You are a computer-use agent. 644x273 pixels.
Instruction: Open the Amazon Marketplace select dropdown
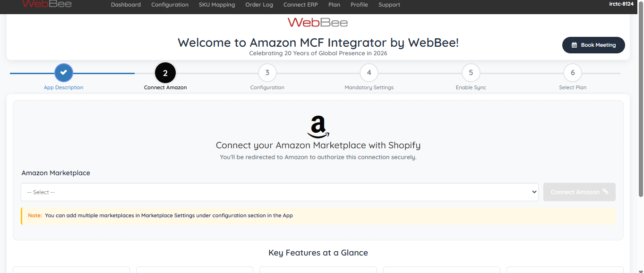tap(280, 192)
